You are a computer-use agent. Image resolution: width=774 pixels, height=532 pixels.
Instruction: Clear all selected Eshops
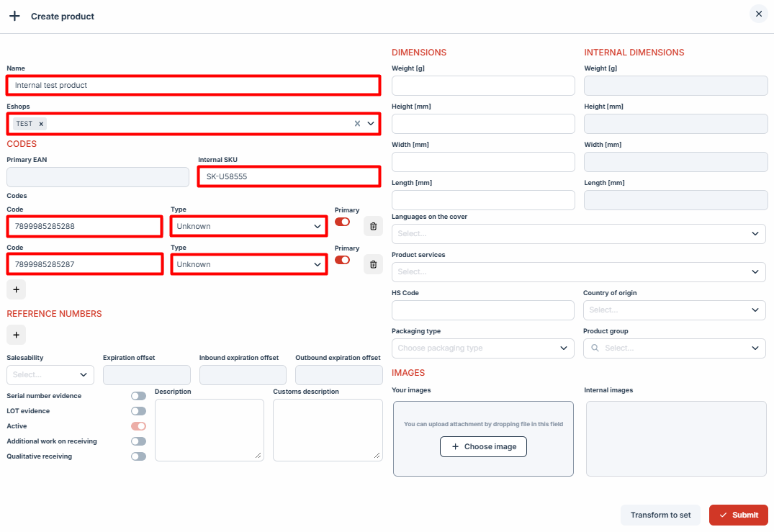pos(357,124)
